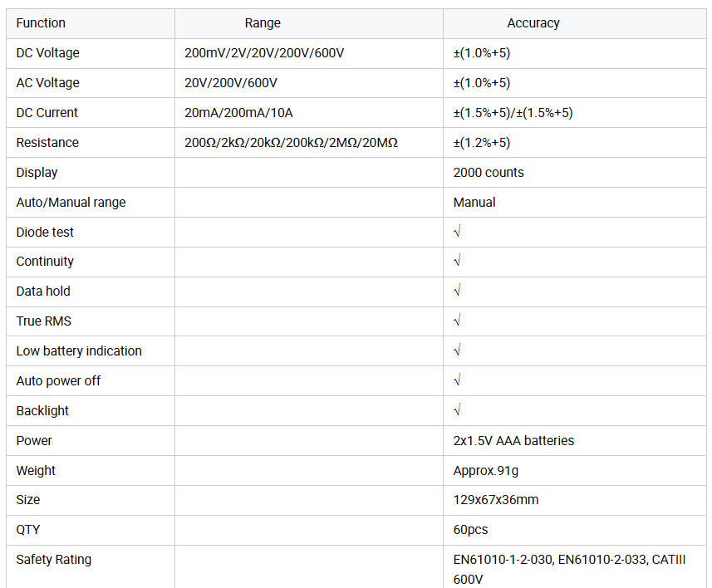Click the AC Voltage range 20V/200V/600V
Viewport: 712px width, 588px height.
(231, 83)
